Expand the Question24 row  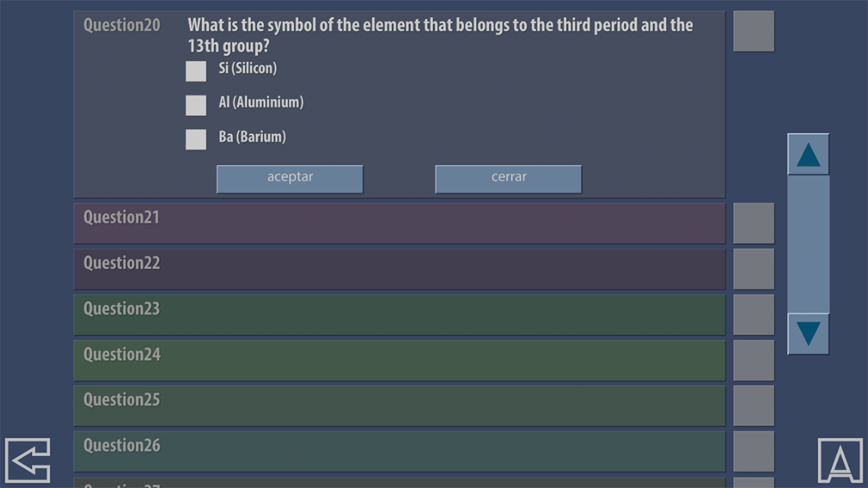pyautogui.click(x=399, y=360)
